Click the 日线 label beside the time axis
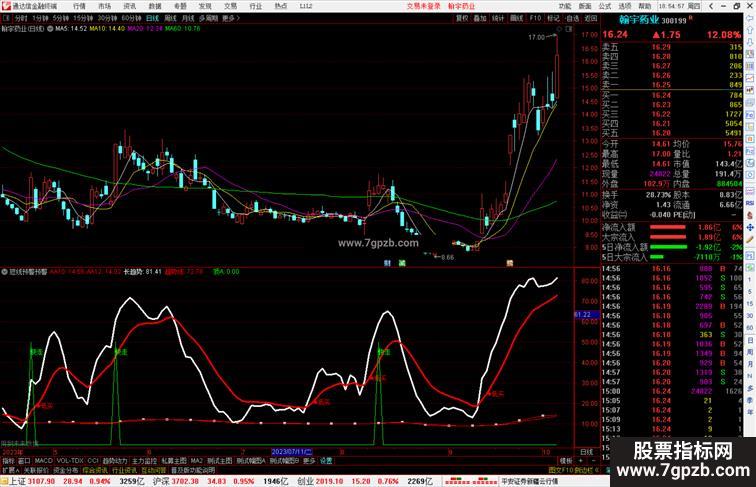 586,452
